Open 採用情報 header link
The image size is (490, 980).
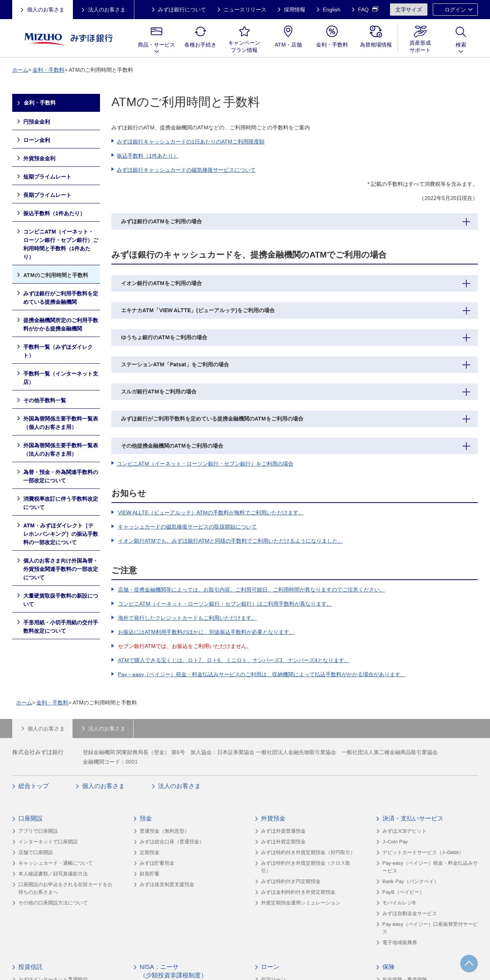pyautogui.click(x=291, y=10)
